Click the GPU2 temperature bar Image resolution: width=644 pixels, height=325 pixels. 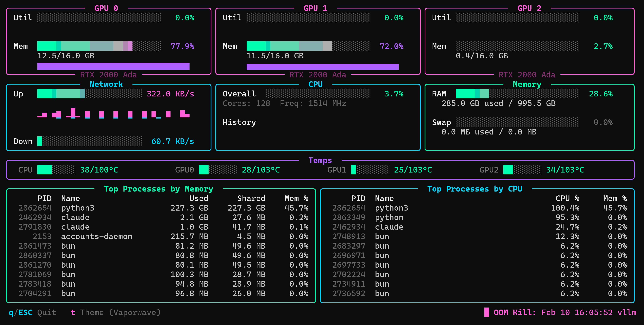(522, 170)
